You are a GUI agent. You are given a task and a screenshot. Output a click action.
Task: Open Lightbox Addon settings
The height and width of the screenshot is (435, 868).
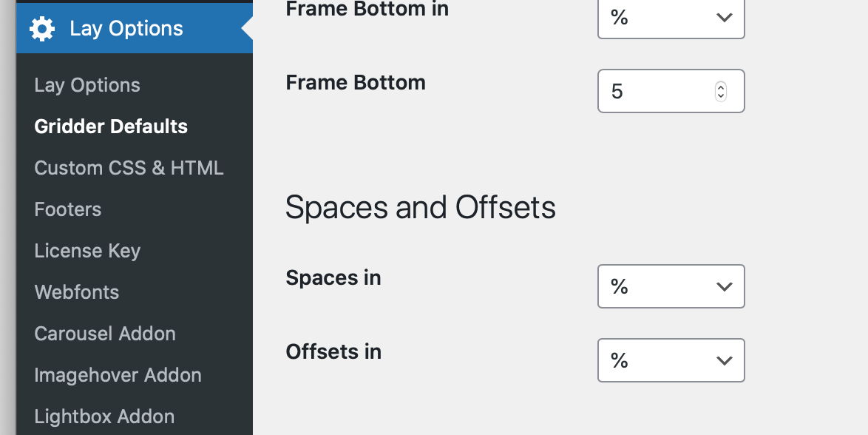click(104, 417)
